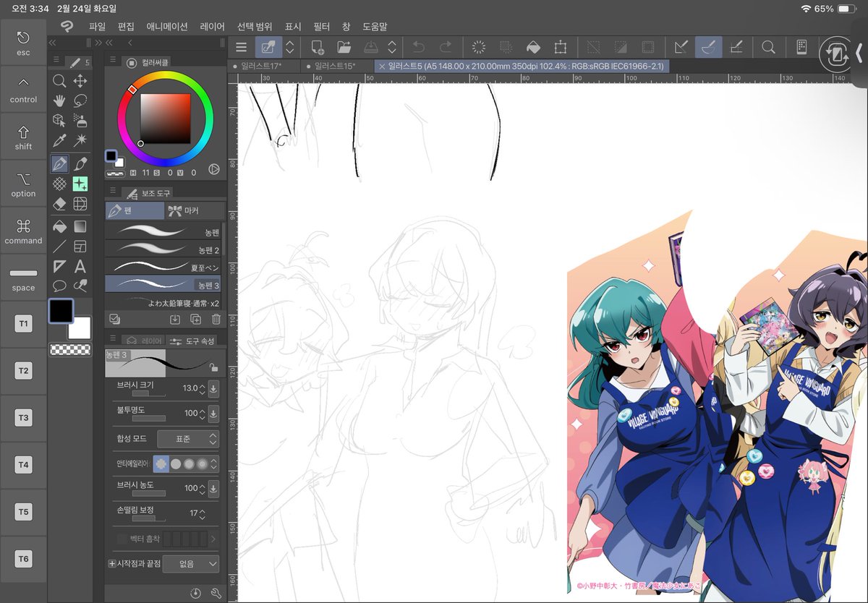Select the Frame border tool
The width and height of the screenshot is (868, 603).
(80, 246)
